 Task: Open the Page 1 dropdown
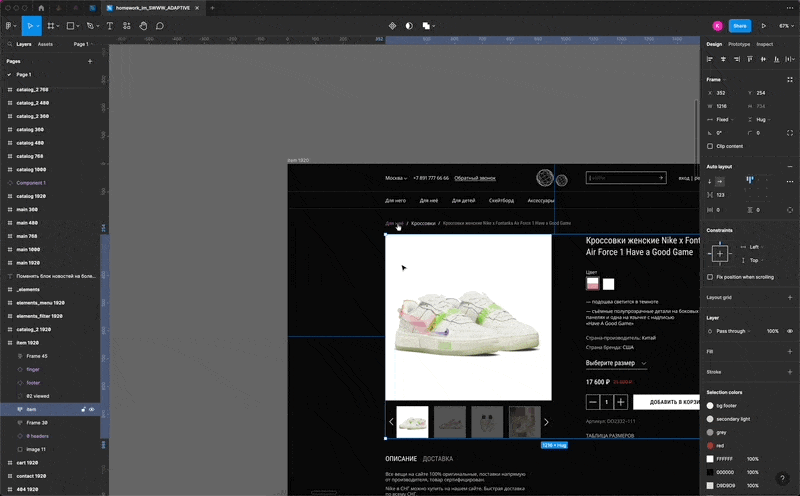coord(83,44)
